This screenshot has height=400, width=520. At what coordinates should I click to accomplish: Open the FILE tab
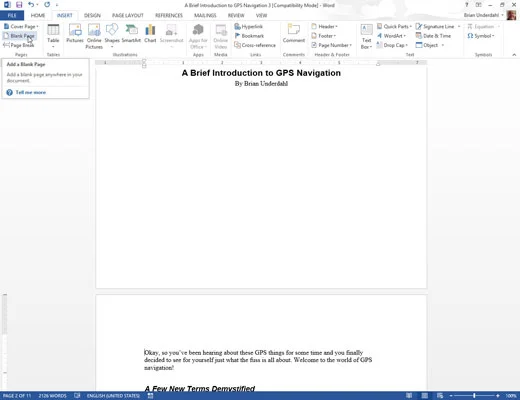click(12, 15)
